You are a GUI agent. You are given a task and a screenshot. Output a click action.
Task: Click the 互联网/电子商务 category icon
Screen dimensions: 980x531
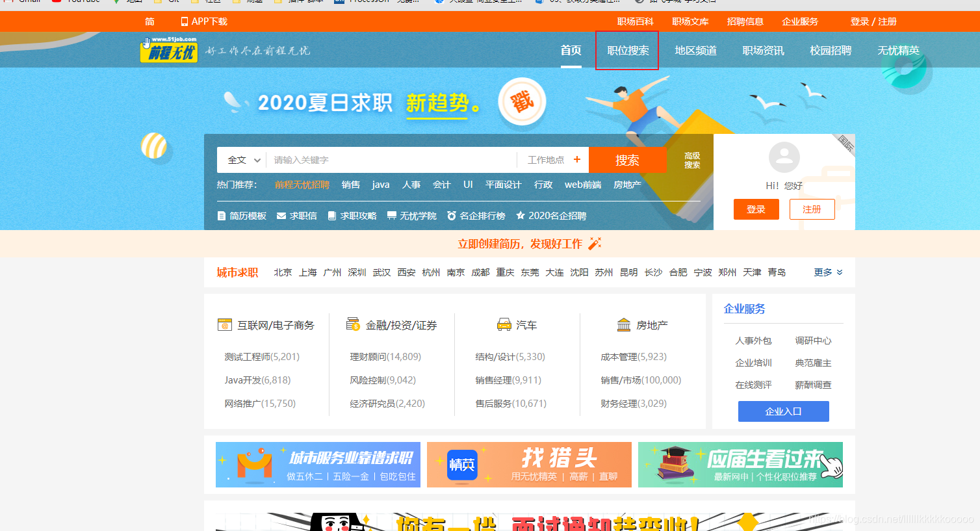(x=225, y=324)
